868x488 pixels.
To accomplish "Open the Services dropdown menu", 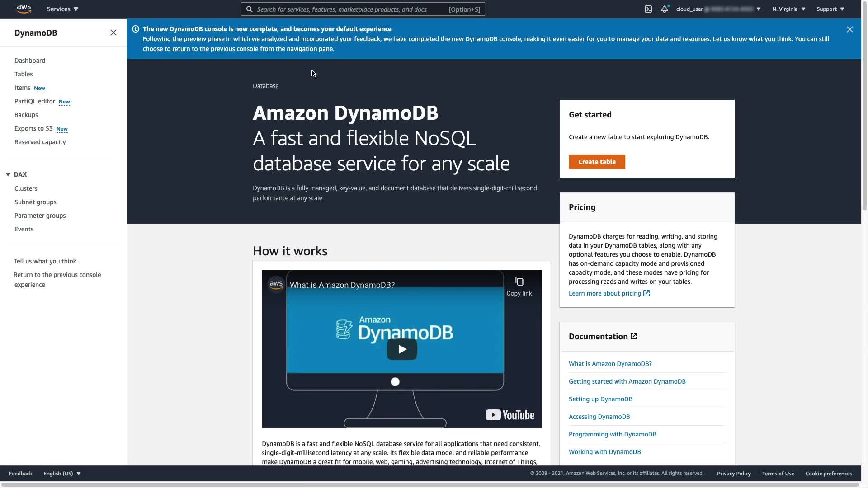I will [62, 9].
